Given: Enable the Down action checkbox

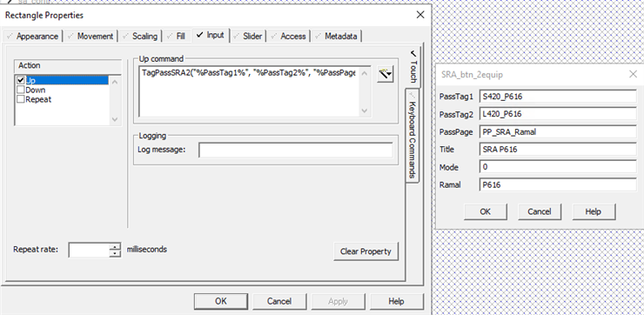Looking at the screenshot, I should (21, 90).
